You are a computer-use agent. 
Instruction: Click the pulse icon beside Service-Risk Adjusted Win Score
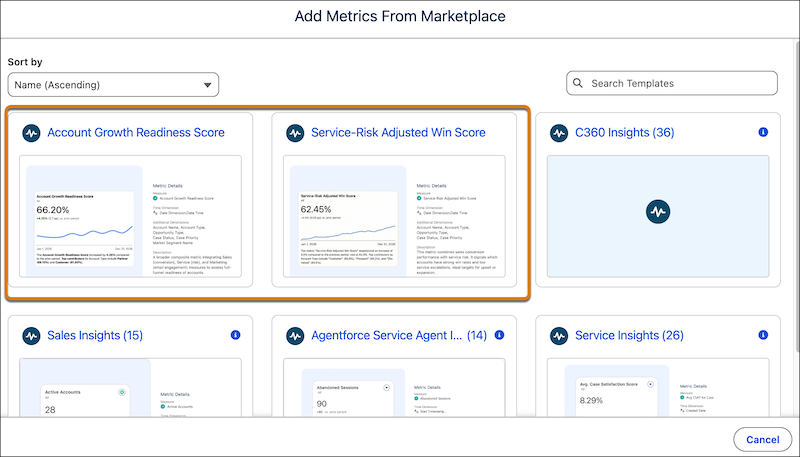295,133
